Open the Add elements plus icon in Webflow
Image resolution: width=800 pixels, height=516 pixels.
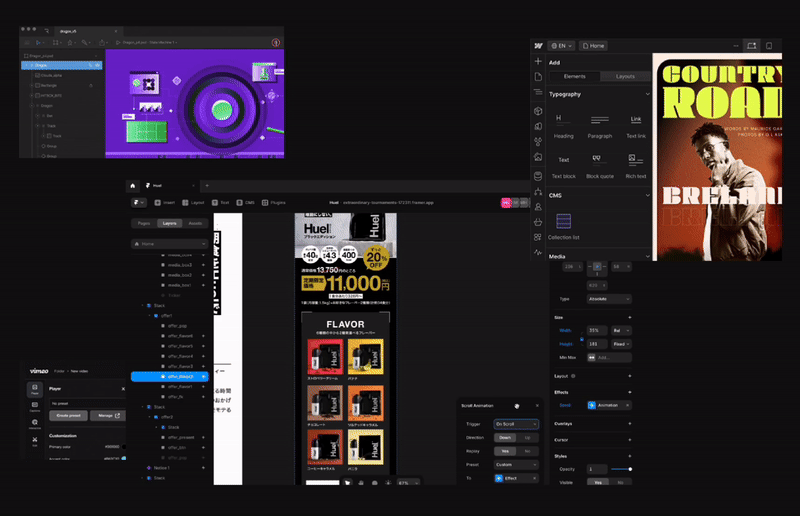(538, 62)
